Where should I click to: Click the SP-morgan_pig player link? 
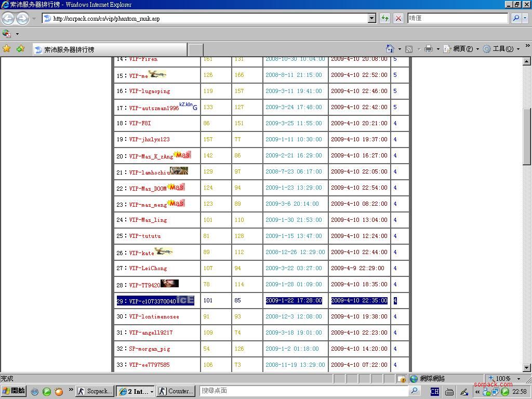[150, 349]
